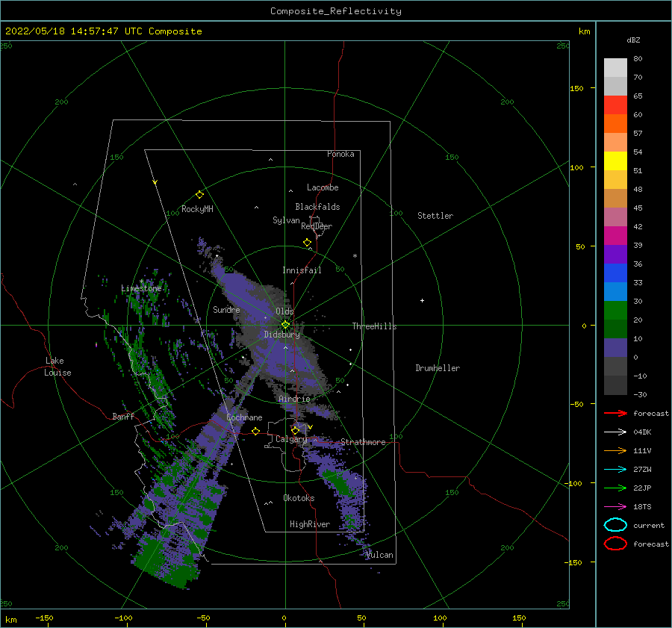Select yellow diamond marker below Cochrane
Image resolution: width=672 pixels, height=628 pixels.
point(255,431)
